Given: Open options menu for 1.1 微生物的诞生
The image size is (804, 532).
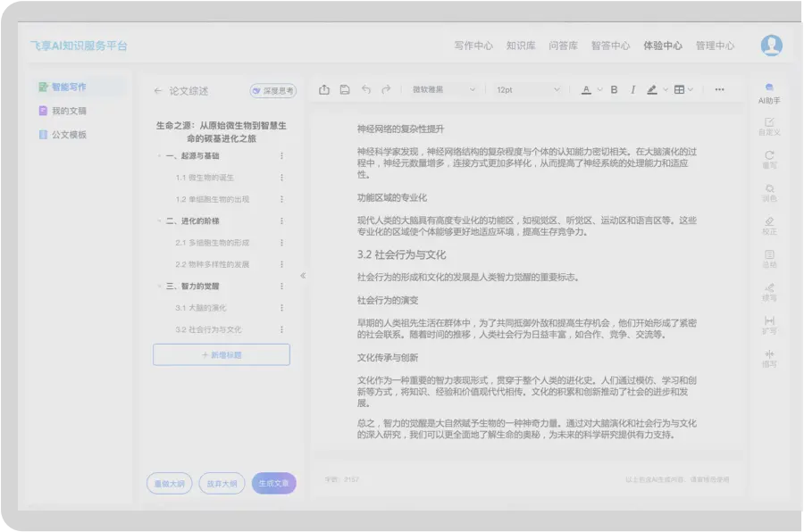Looking at the screenshot, I should pos(281,178).
